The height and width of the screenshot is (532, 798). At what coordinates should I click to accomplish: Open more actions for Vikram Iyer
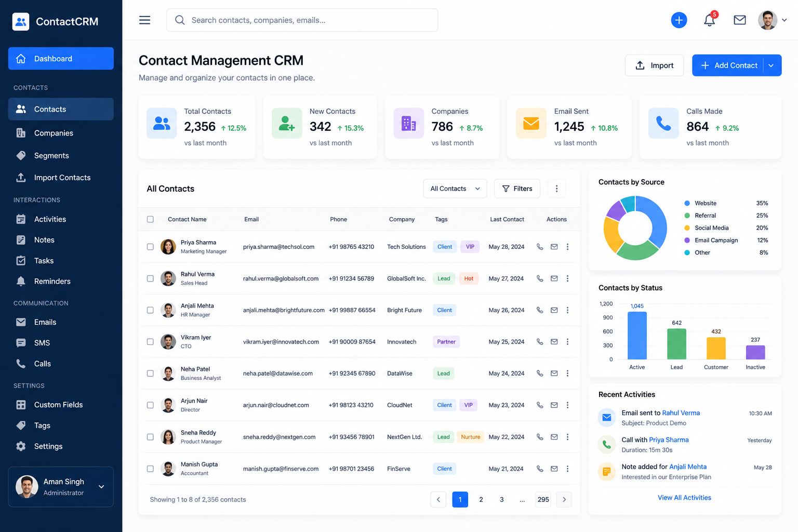(567, 342)
